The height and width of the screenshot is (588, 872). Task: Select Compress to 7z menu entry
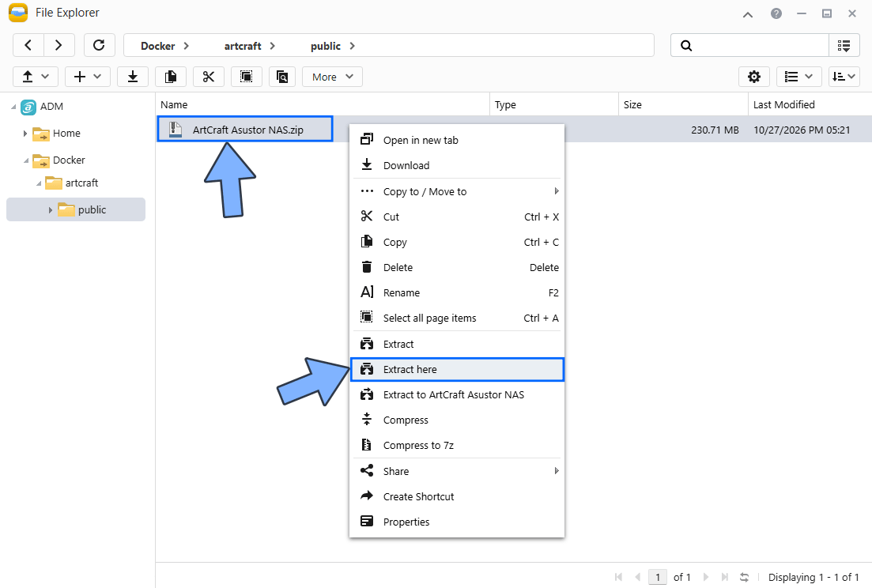(457, 445)
